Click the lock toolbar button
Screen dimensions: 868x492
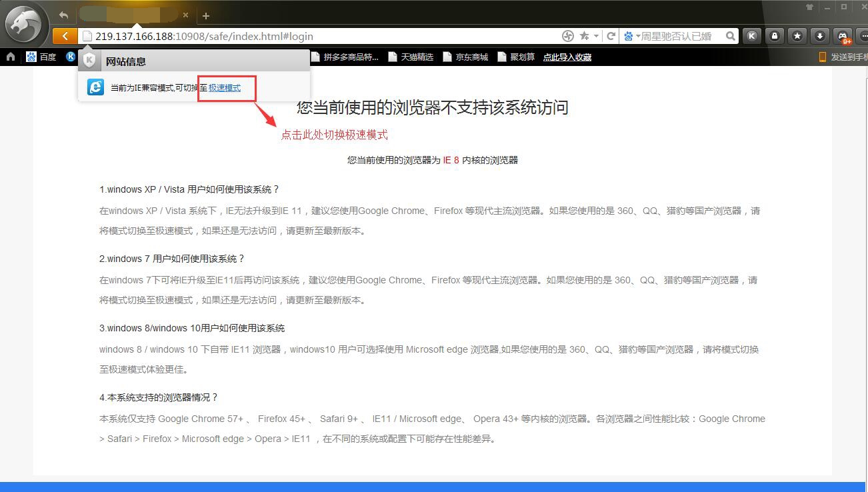pyautogui.click(x=774, y=36)
